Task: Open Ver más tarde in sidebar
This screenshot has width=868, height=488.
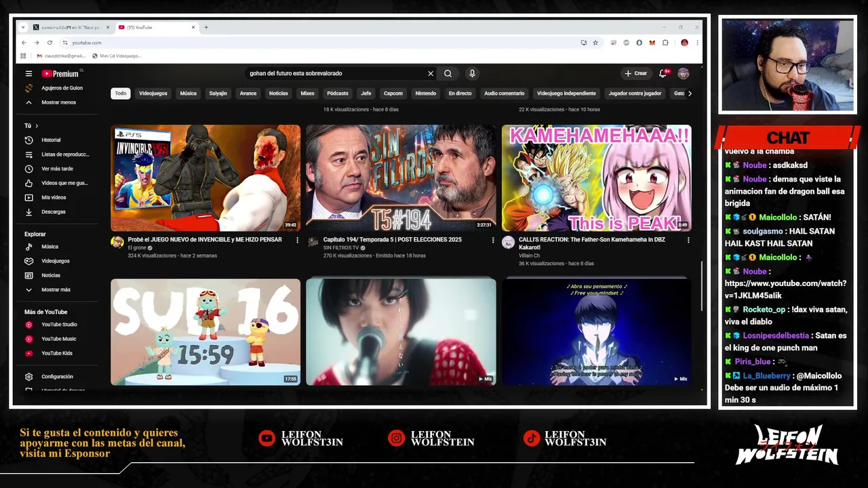Action: [x=58, y=169]
